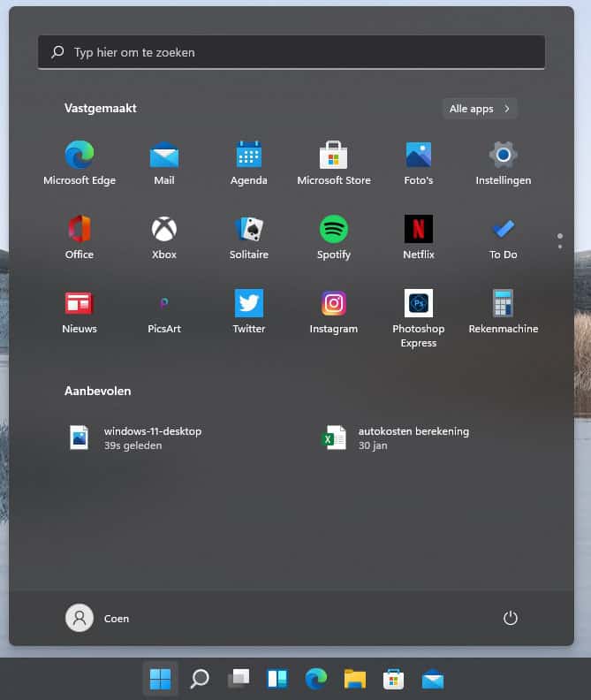Open Mail from the taskbar
Viewport: 591px width, 700px height.
pos(433,679)
